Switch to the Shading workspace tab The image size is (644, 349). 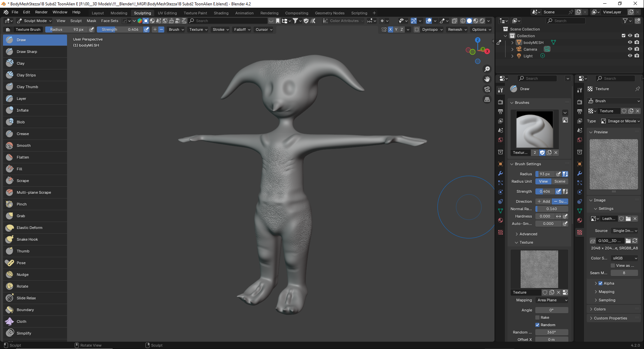[221, 13]
